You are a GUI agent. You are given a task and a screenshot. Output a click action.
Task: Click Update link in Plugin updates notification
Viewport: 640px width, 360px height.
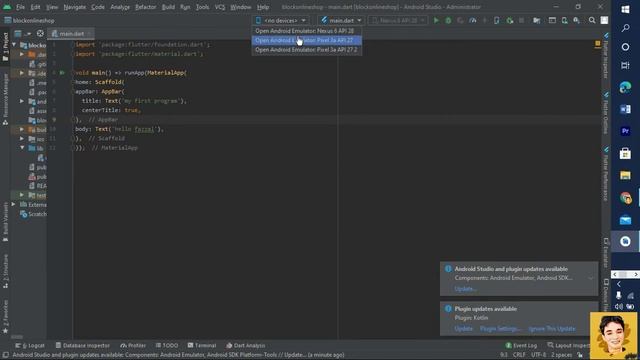pos(463,329)
